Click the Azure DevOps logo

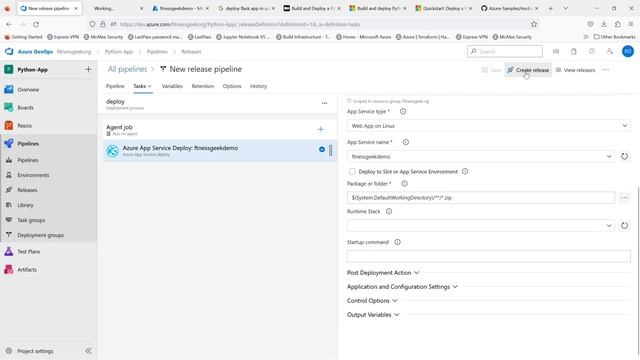(x=9, y=51)
